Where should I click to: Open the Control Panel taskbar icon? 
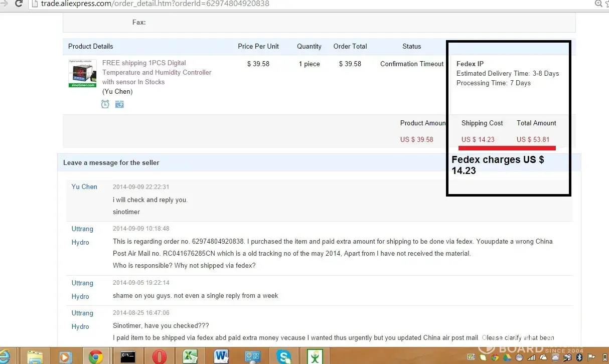click(252, 357)
